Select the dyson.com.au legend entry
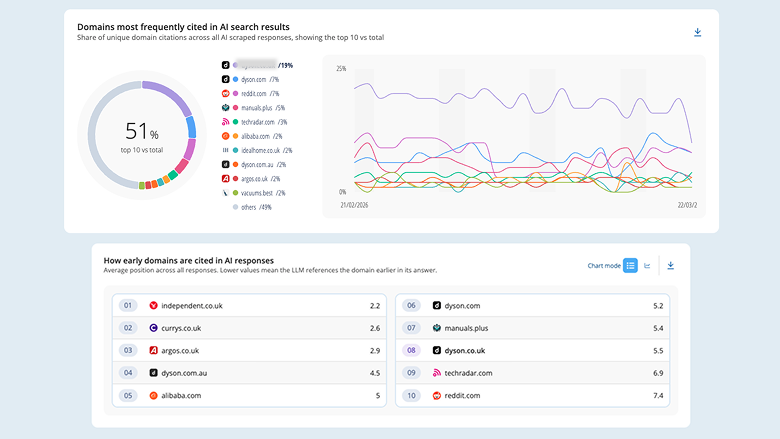The height and width of the screenshot is (439, 780). point(254,164)
